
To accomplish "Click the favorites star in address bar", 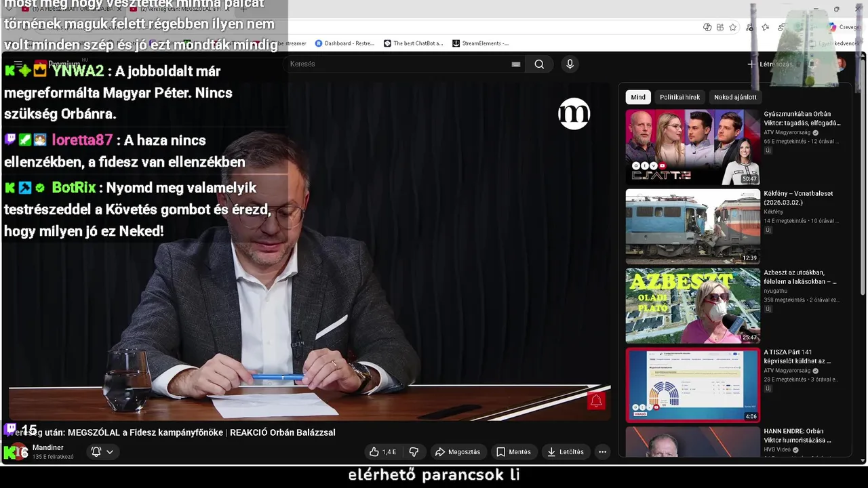I will pyautogui.click(x=733, y=27).
